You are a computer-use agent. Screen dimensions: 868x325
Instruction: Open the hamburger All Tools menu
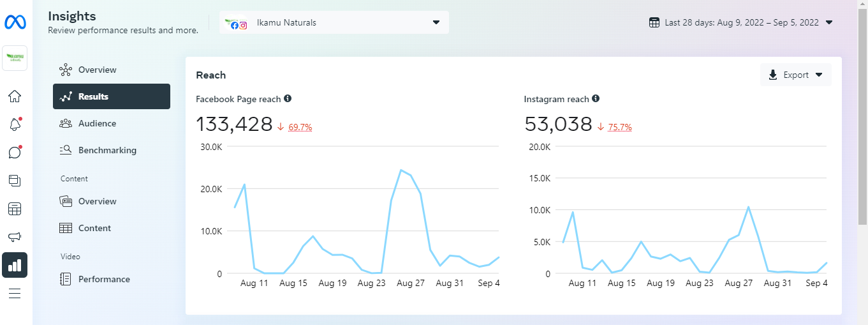point(15,294)
